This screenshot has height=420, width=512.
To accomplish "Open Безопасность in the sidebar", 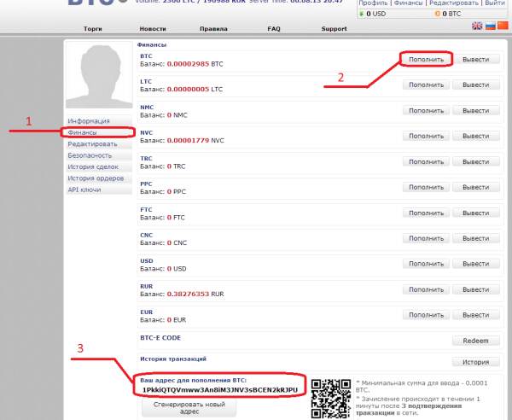I will 90,155.
